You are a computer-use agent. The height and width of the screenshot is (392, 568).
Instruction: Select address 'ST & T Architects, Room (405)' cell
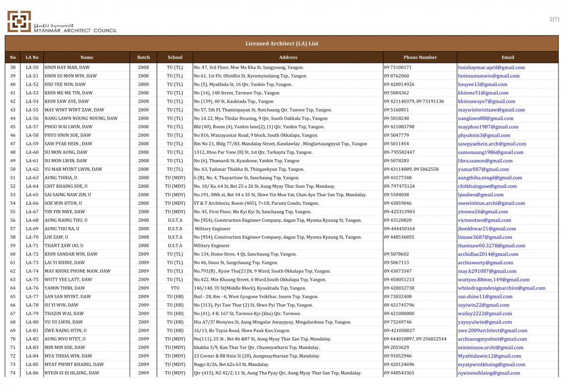point(288,203)
